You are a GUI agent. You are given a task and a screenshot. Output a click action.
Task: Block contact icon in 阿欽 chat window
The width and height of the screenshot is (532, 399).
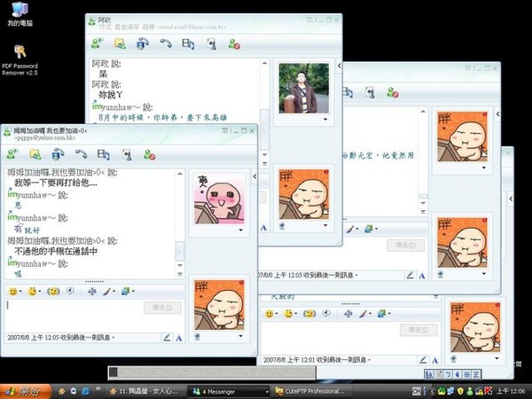click(x=234, y=44)
